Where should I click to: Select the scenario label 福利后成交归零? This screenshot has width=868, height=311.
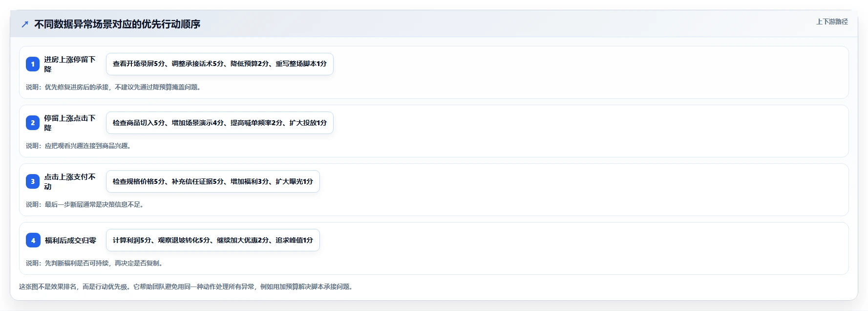[x=70, y=240]
